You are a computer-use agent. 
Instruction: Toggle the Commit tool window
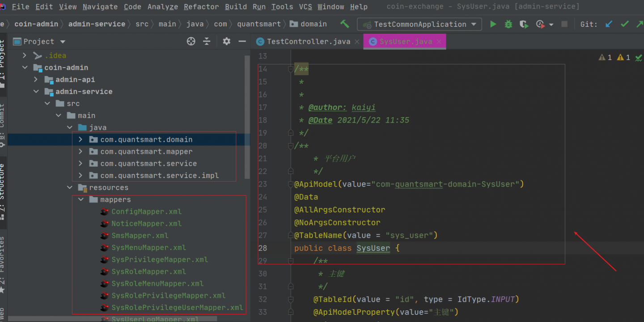(3, 121)
